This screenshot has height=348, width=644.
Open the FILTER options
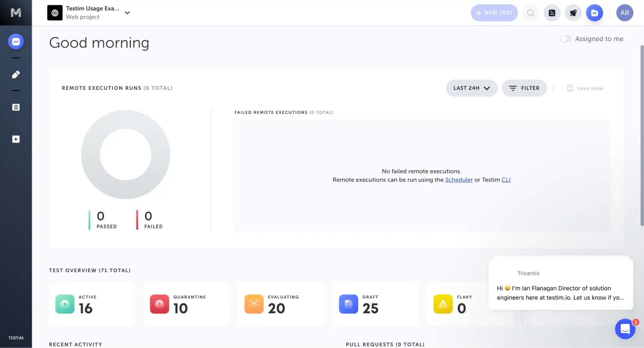pos(524,88)
